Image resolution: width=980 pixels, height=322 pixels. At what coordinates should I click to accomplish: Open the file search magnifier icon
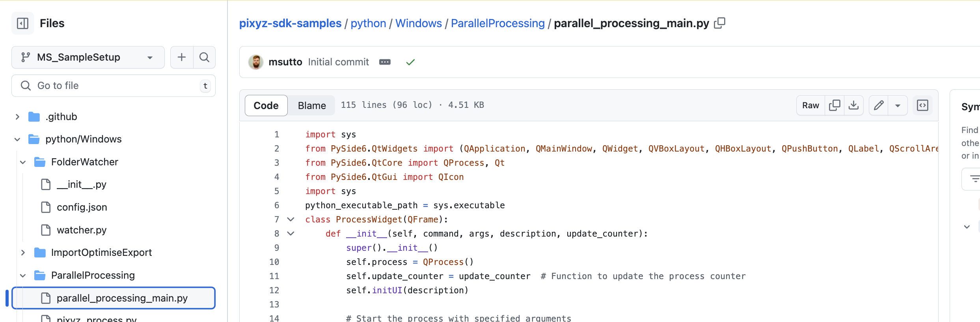(x=204, y=57)
